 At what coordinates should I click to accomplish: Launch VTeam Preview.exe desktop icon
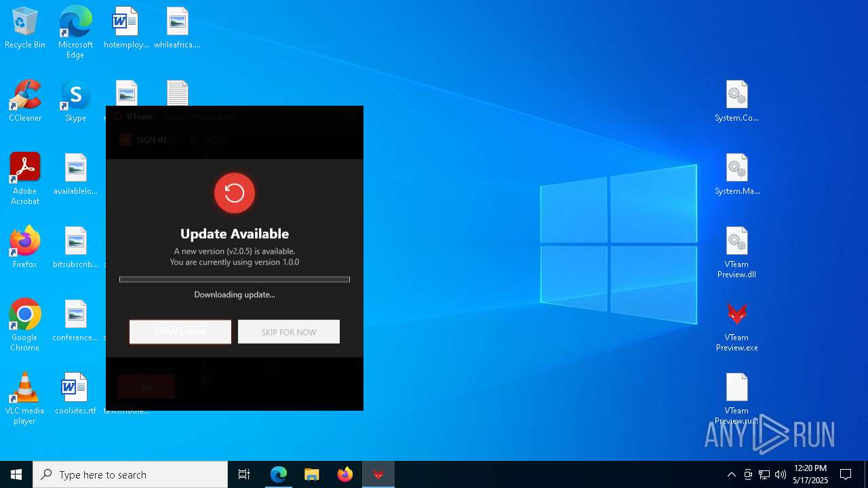(x=736, y=325)
